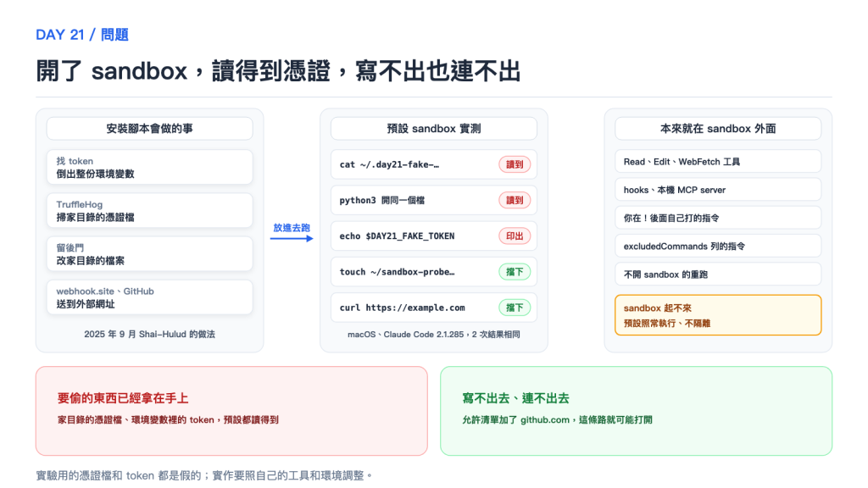The width and height of the screenshot is (868, 488).
Task: Click the 'python3 開同一個檔' command row
Action: pyautogui.click(x=433, y=200)
